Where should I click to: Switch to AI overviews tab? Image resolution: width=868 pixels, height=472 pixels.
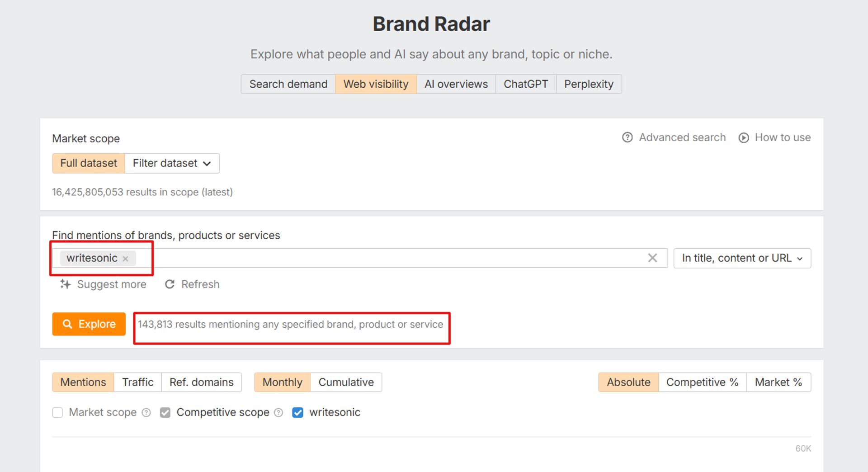456,84
